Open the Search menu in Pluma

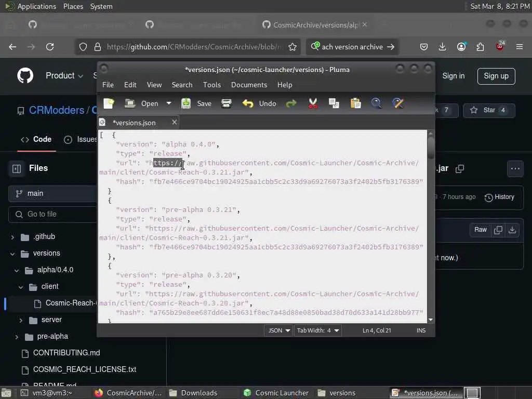tap(182, 85)
